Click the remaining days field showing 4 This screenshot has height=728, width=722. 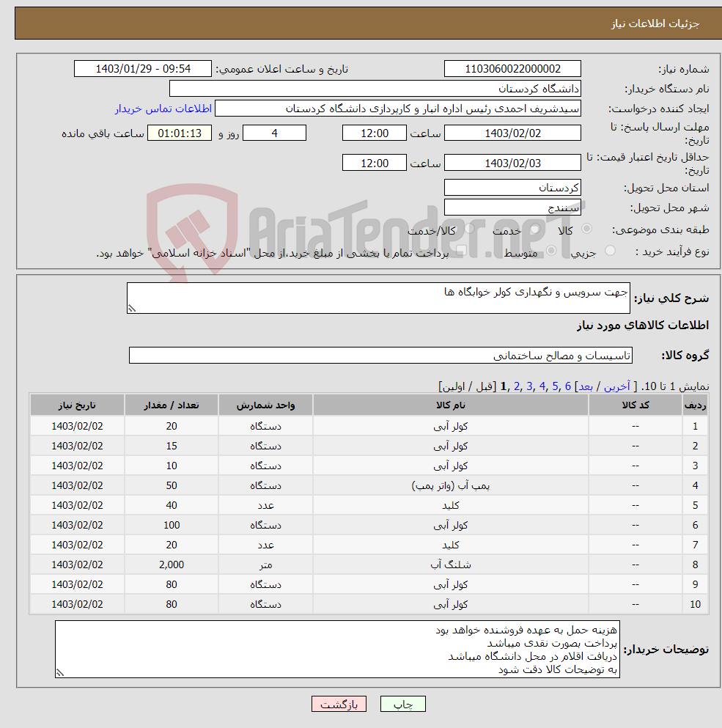(274, 133)
